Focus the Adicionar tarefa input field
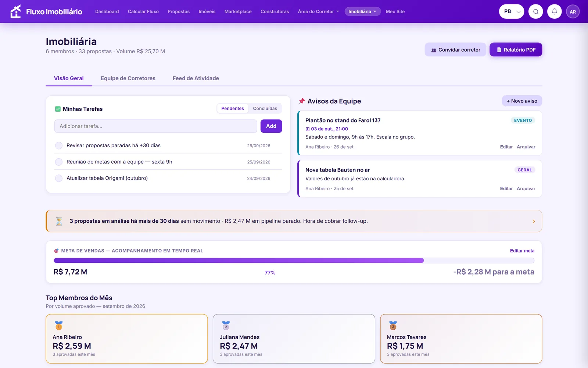Image resolution: width=588 pixels, height=368 pixels. tap(156, 126)
